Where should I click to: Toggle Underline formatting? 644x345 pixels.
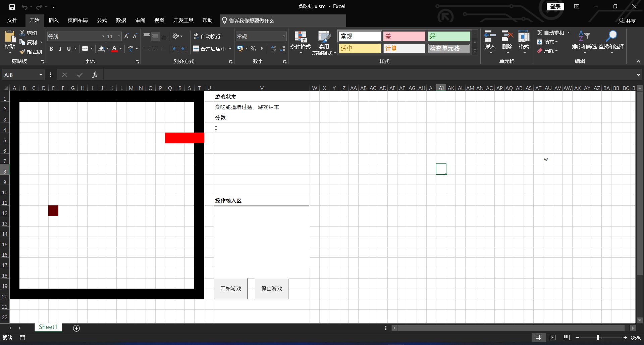pyautogui.click(x=69, y=49)
